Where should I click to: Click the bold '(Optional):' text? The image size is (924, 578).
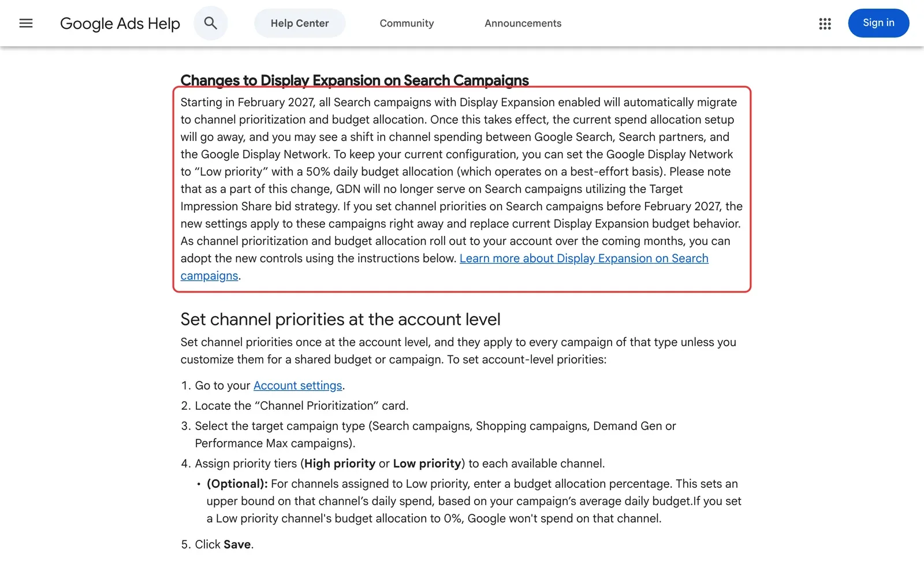coord(237,484)
